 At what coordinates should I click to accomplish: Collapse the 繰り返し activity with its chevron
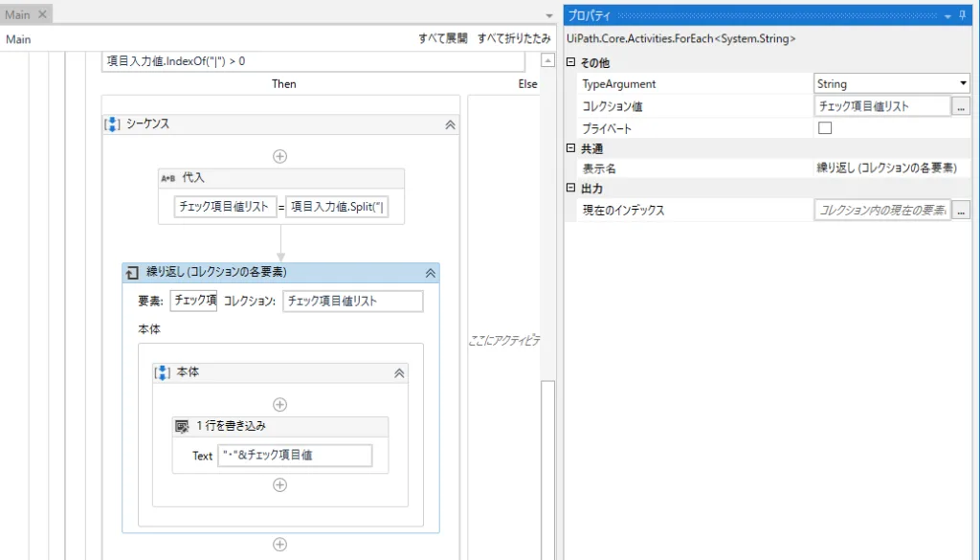[x=432, y=273]
